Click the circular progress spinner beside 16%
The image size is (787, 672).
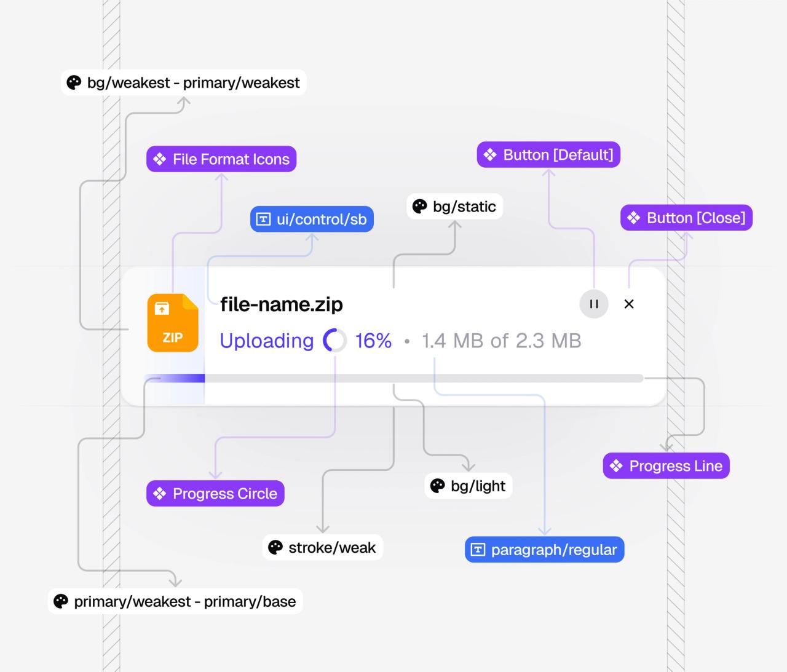[335, 340]
